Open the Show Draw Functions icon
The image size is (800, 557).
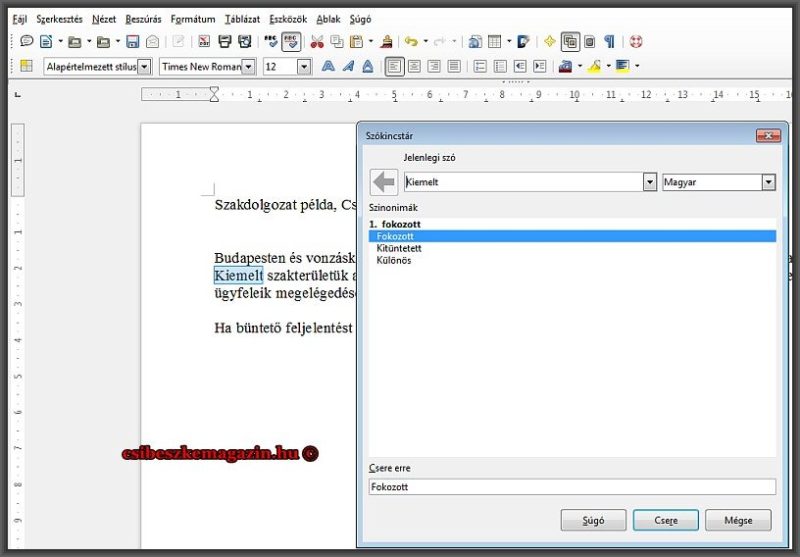[x=523, y=41]
